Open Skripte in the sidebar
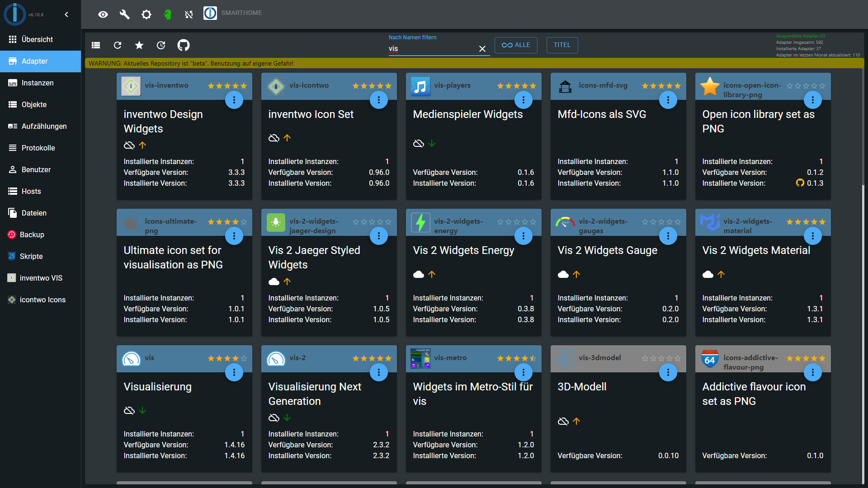868x488 pixels. pyautogui.click(x=41, y=256)
